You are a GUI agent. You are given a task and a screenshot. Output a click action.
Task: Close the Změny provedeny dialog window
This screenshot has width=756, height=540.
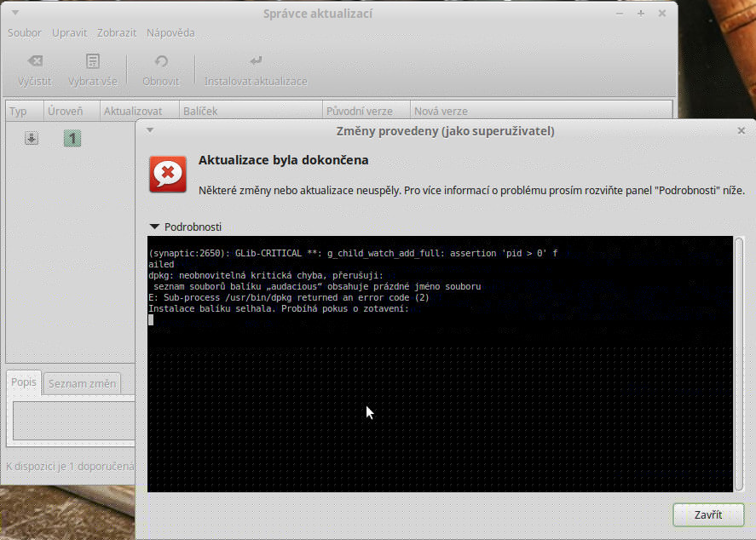742,130
